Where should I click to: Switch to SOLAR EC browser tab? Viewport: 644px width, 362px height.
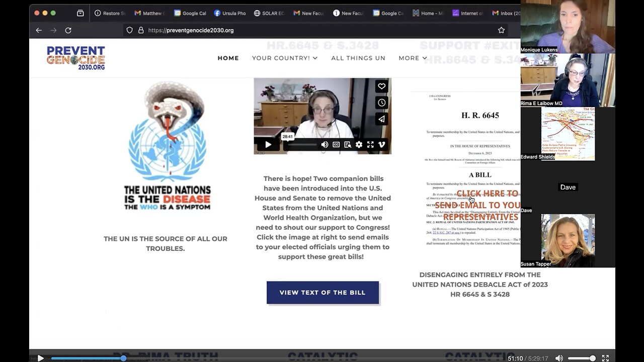click(x=270, y=13)
